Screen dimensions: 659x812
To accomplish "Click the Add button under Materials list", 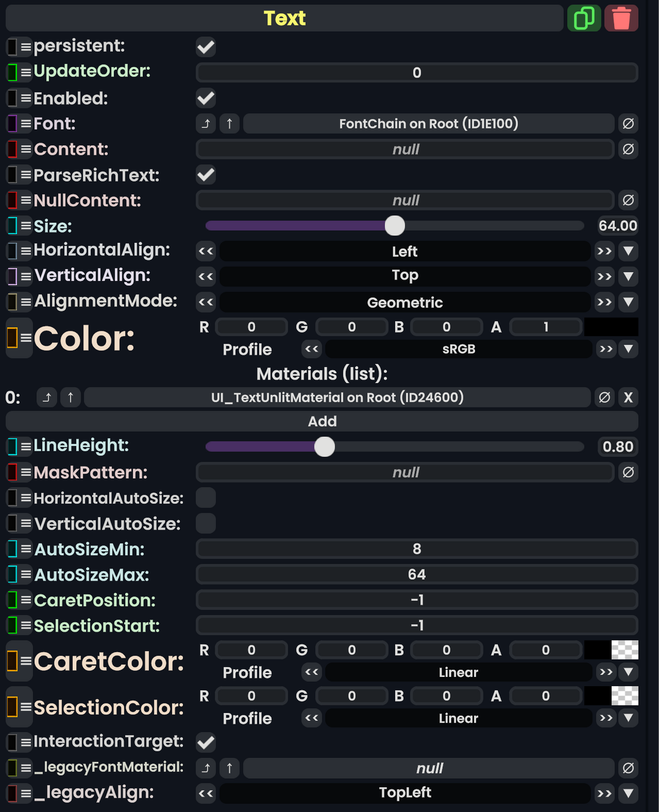I will tap(323, 421).
